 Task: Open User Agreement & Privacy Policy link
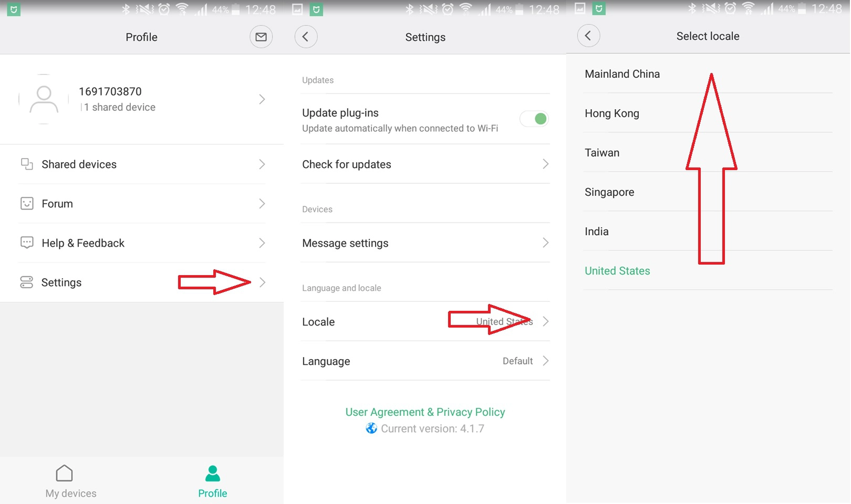tap(425, 412)
